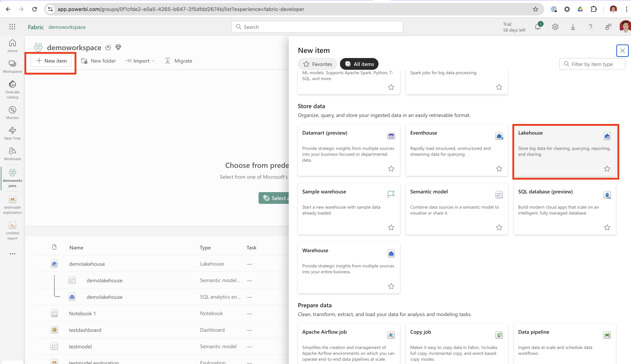The image size is (631, 364).
Task: Open the Monitor sidebar icon
Action: 12,113
